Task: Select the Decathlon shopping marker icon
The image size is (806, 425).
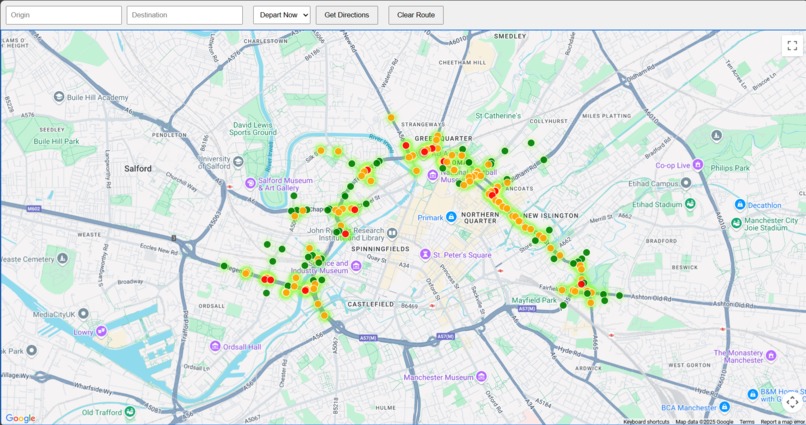Action: pos(740,205)
